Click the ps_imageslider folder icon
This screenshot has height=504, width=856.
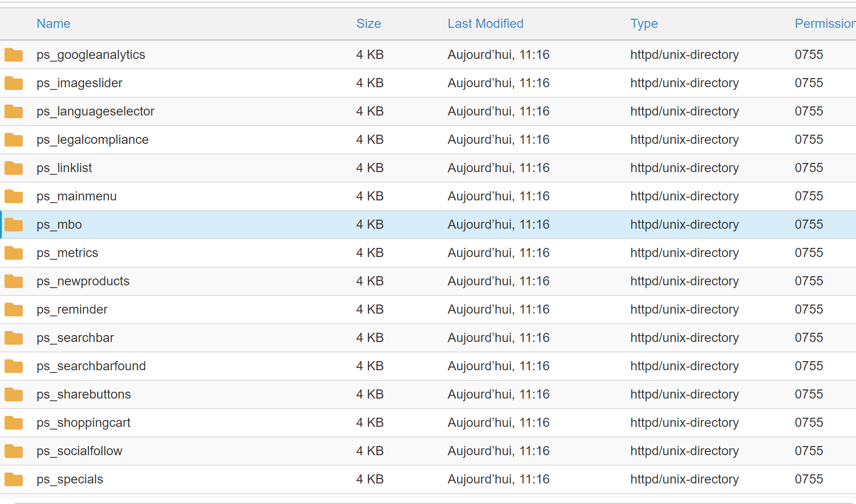click(x=14, y=83)
